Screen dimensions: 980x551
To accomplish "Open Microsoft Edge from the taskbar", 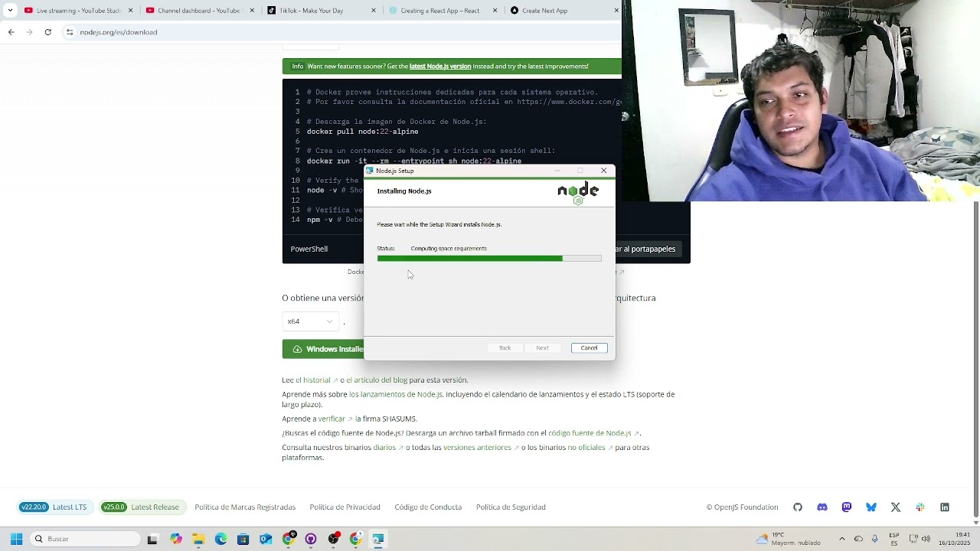I will click(220, 539).
